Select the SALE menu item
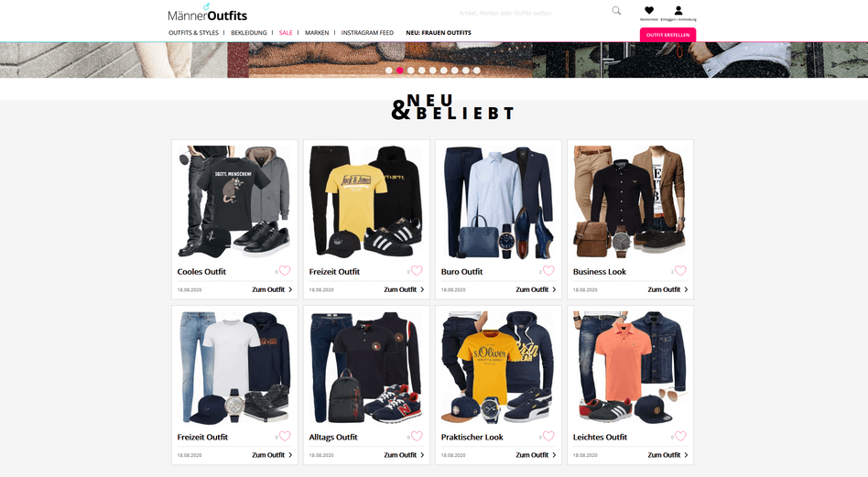This screenshot has height=477, width=868. point(286,33)
